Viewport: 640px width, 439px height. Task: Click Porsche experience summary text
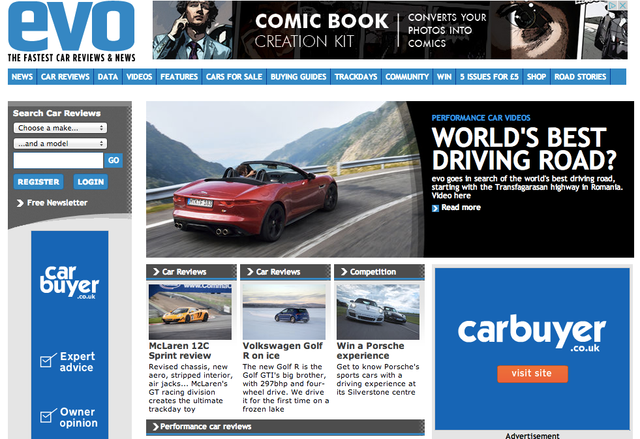378,379
